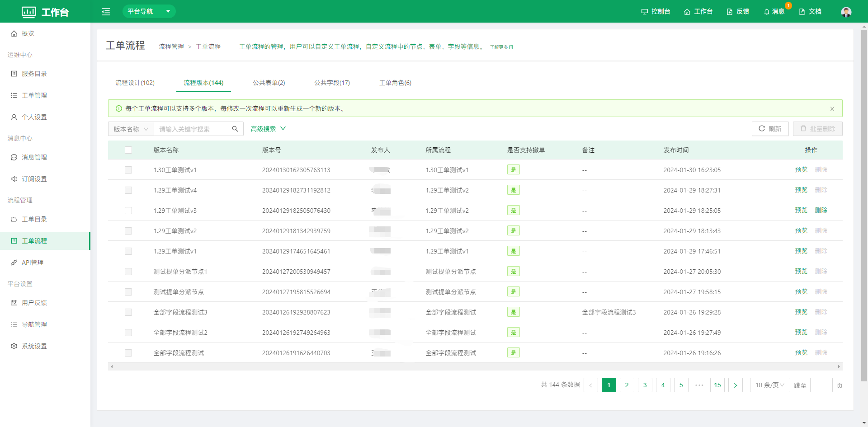Screen dimensions: 868x427
Task: Open 控制台 from the top bar
Action: point(656,11)
